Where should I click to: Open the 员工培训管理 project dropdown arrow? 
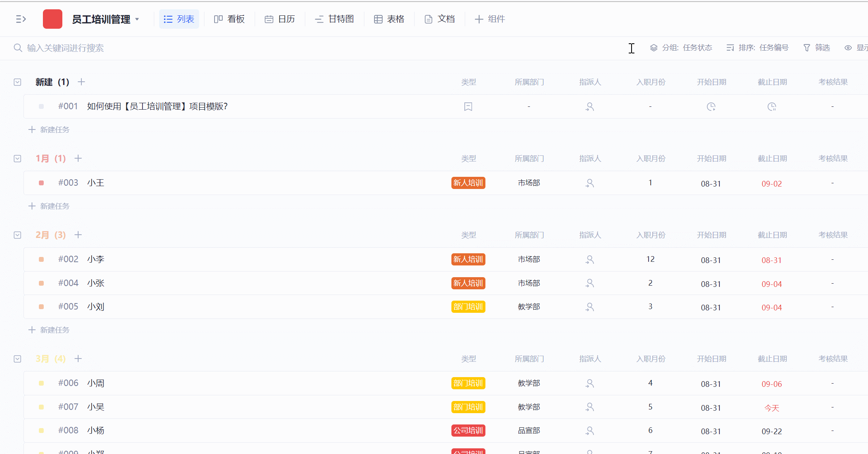[137, 19]
